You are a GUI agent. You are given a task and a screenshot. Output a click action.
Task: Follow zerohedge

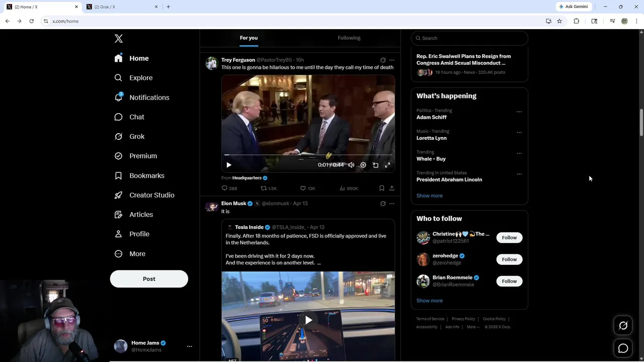pos(509,259)
